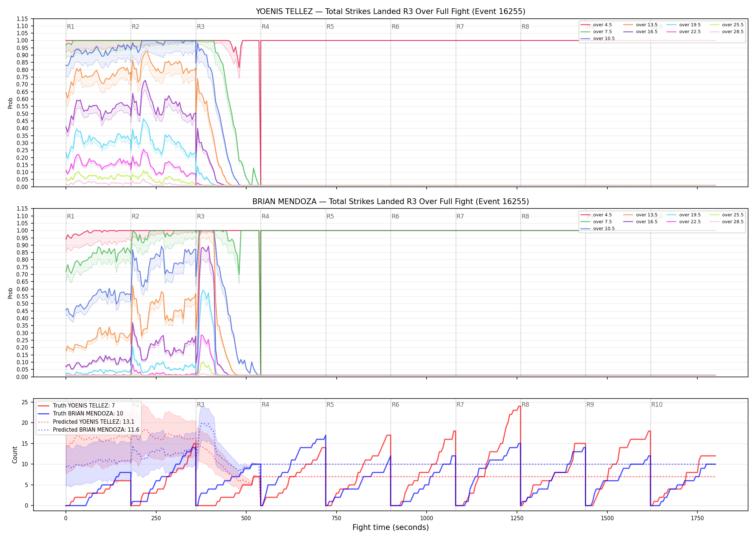Click the 'Fight time (seconds)' axis label
756x540 pixels.
pos(391,527)
